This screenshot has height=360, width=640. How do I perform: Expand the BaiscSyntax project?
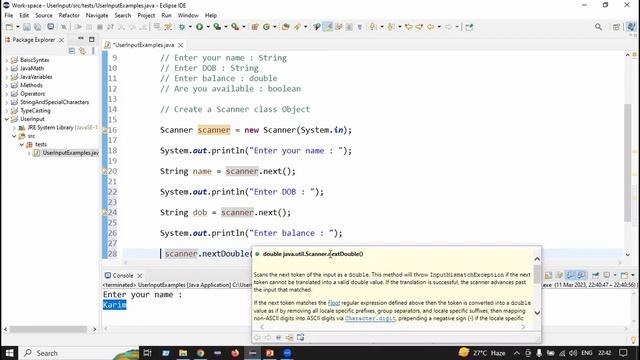coord(7,60)
